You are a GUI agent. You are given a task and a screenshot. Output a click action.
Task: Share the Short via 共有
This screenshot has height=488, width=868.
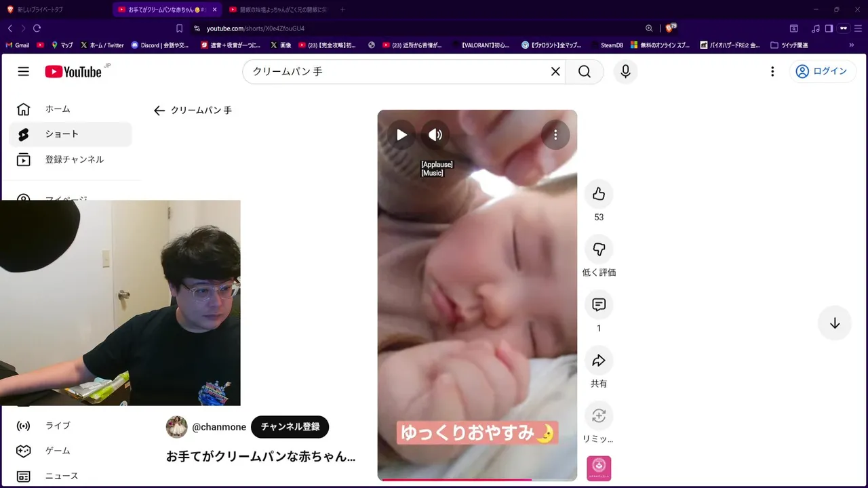(599, 361)
